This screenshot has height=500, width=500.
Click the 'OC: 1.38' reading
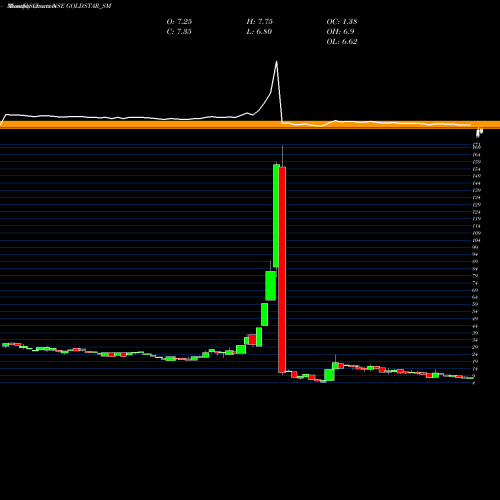coord(342,22)
